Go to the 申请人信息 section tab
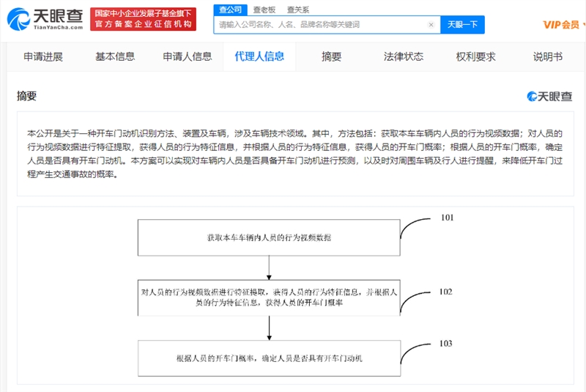Screen dimensions: 586x392 pyautogui.click(x=188, y=57)
